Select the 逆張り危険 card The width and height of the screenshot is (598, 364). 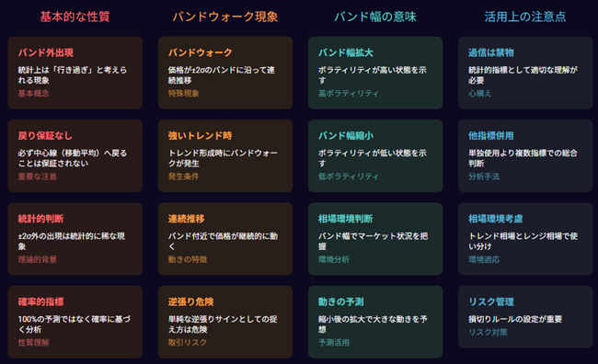coord(225,322)
